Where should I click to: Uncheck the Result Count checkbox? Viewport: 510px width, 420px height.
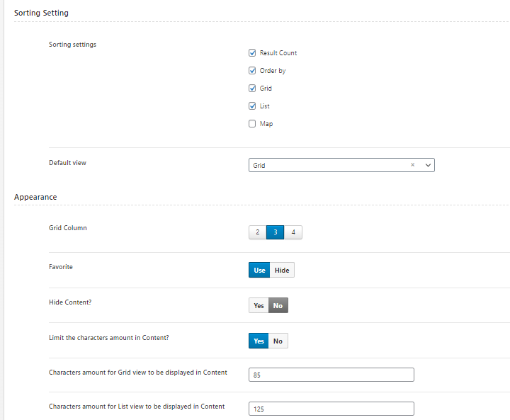(x=252, y=52)
